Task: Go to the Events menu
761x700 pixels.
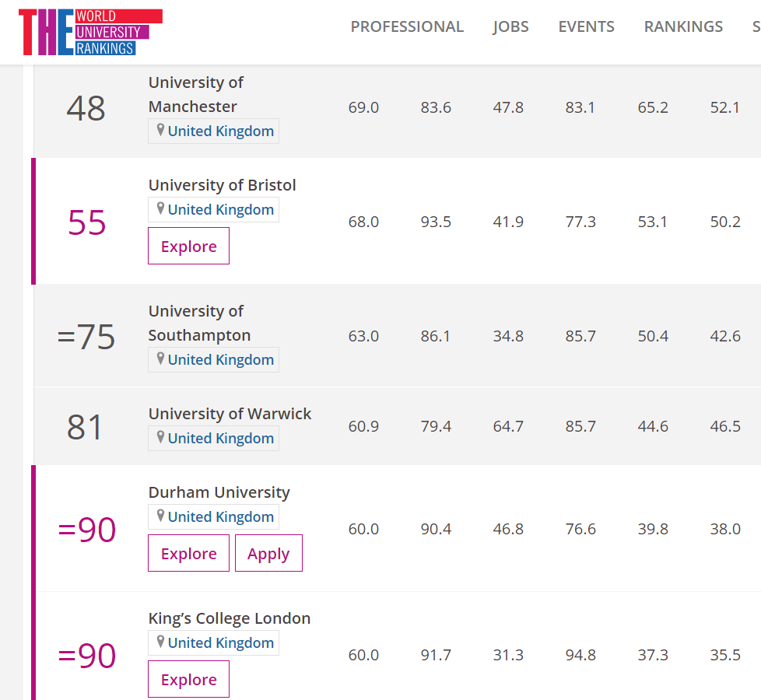Action: (x=586, y=26)
